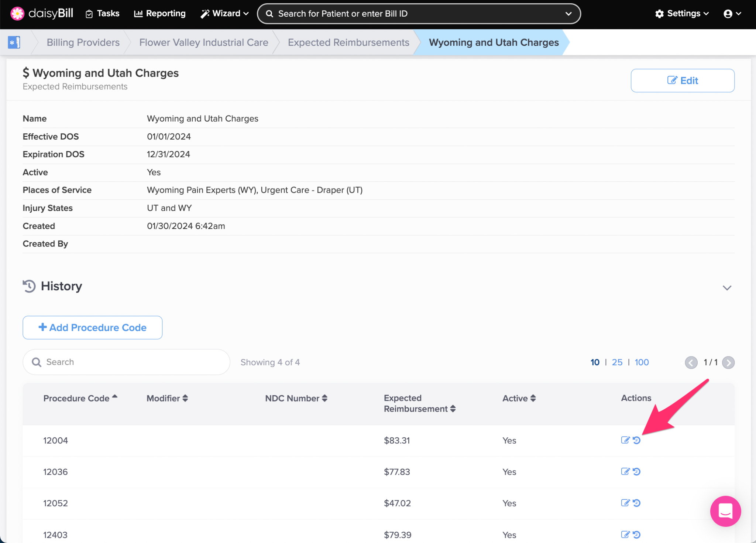This screenshot has height=543, width=756.
Task: Open history icon for code 12004
Action: coord(637,440)
